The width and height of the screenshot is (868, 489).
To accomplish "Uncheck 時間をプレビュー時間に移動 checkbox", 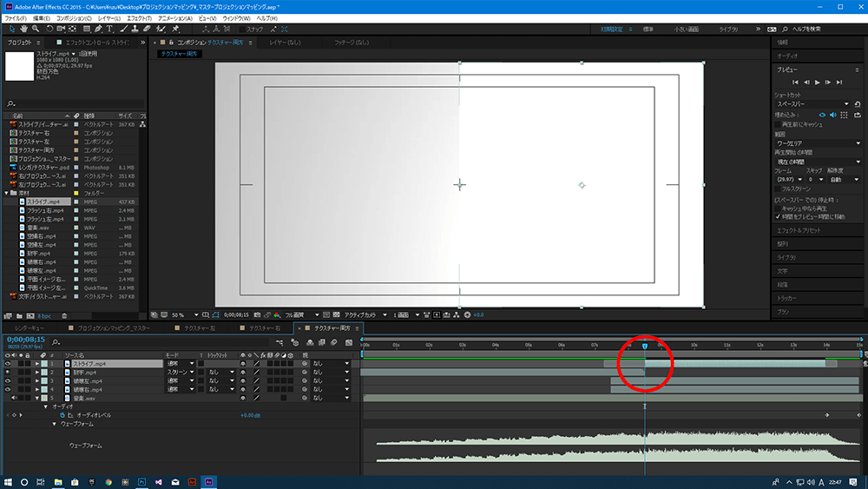I will tap(777, 216).
